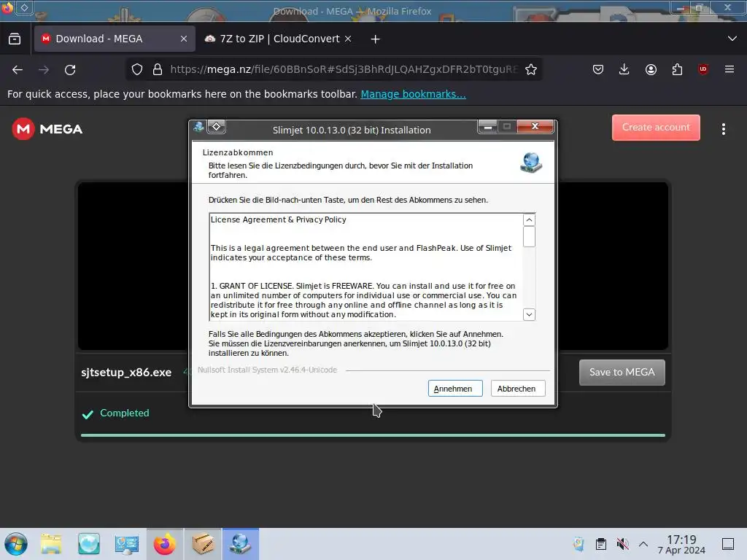Open the Manage bookmarks link

413,94
